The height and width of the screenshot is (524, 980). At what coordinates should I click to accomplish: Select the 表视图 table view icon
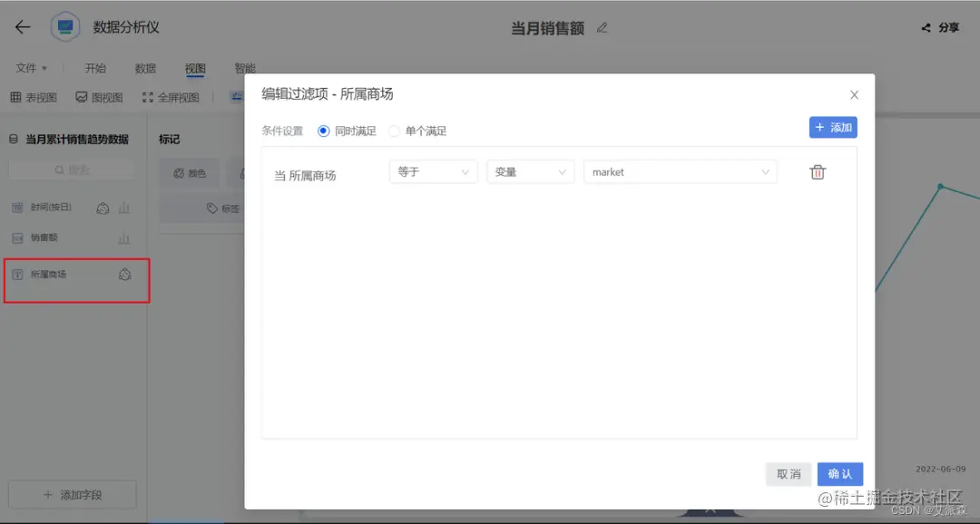tap(33, 97)
